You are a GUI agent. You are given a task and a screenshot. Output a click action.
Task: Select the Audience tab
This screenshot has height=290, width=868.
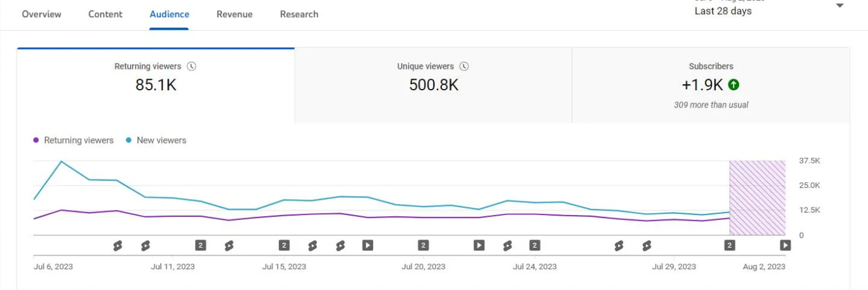[169, 14]
